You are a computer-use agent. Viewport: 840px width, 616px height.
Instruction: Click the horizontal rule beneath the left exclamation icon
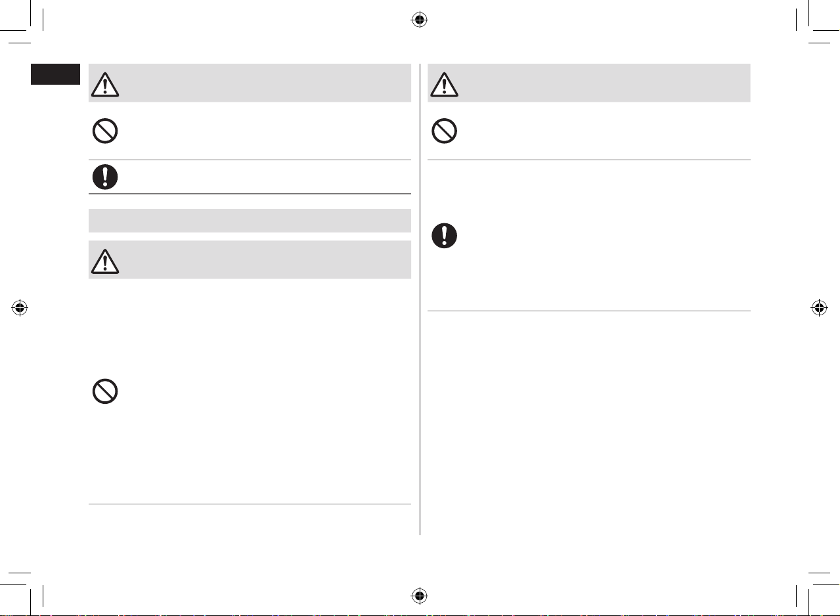[x=250, y=194]
